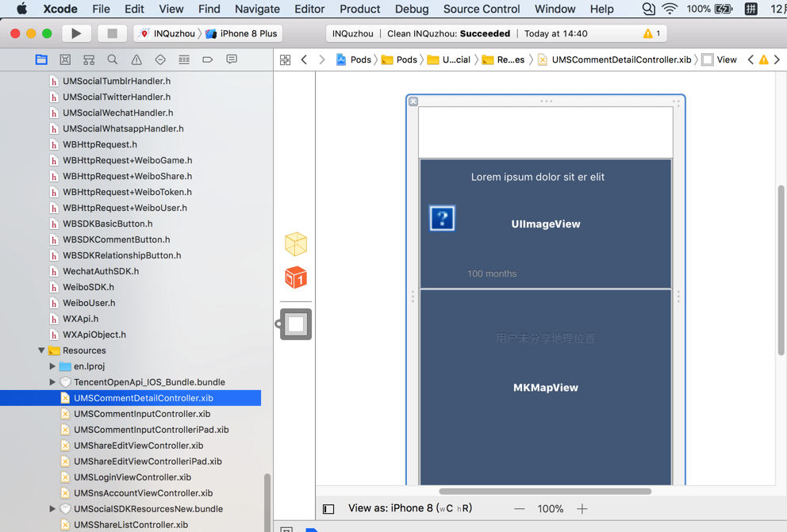The image size is (787, 532).
Task: Open the Product menu
Action: [360, 9]
